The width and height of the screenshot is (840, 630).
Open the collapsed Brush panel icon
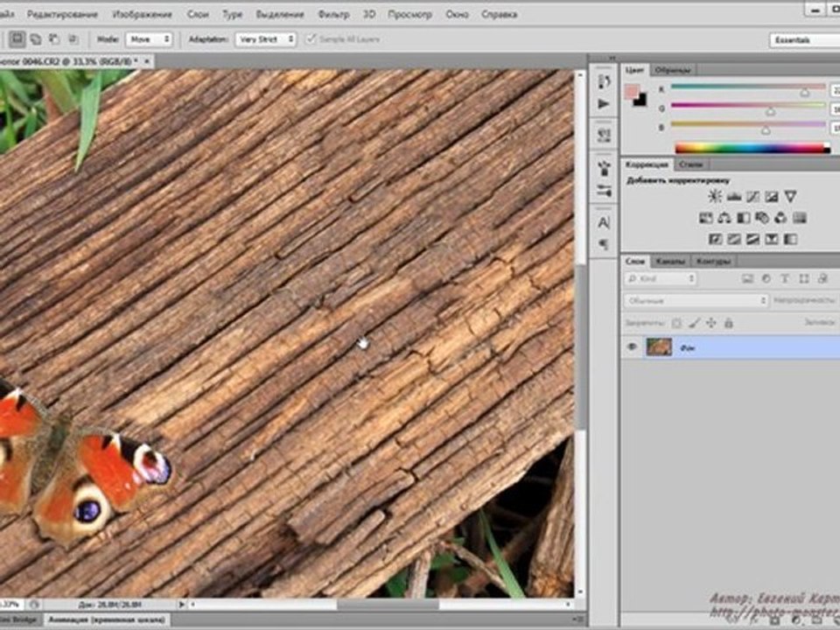(604, 168)
